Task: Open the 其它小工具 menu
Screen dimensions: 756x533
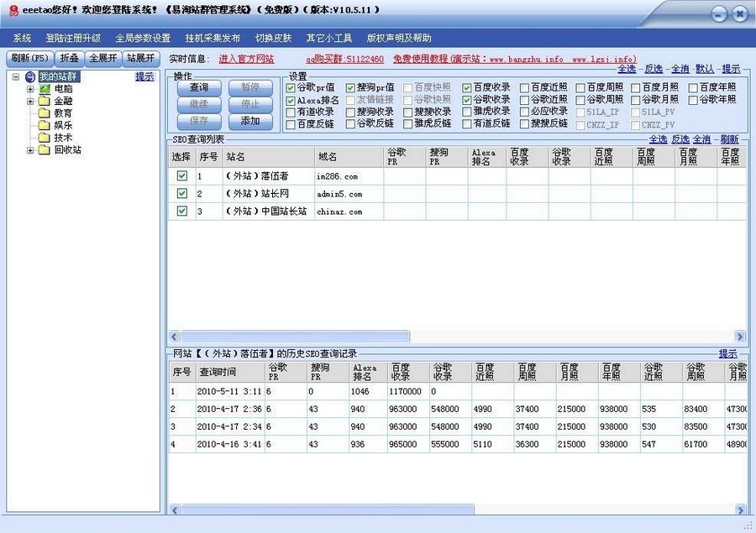Action: click(328, 38)
